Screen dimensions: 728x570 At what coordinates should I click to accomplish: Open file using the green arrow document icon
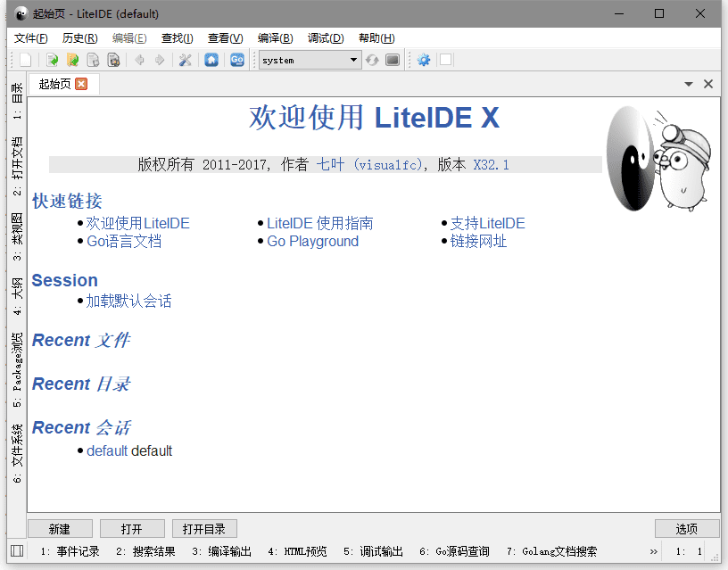point(53,60)
